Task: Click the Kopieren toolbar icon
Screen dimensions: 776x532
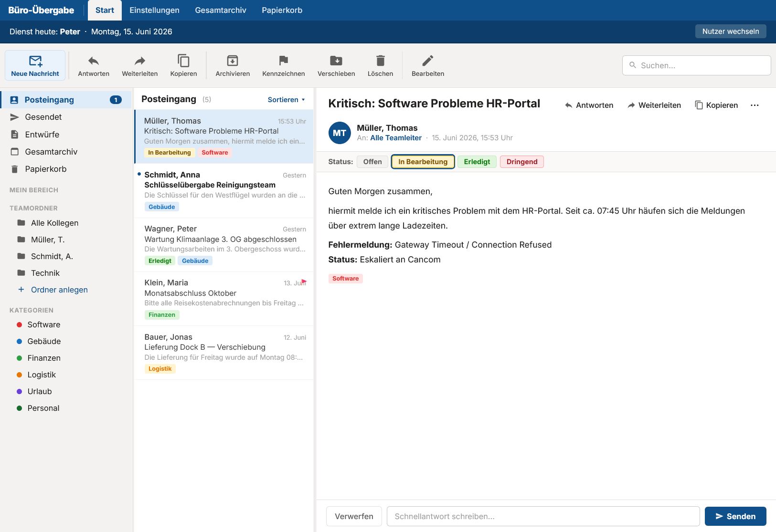Action: pos(184,61)
